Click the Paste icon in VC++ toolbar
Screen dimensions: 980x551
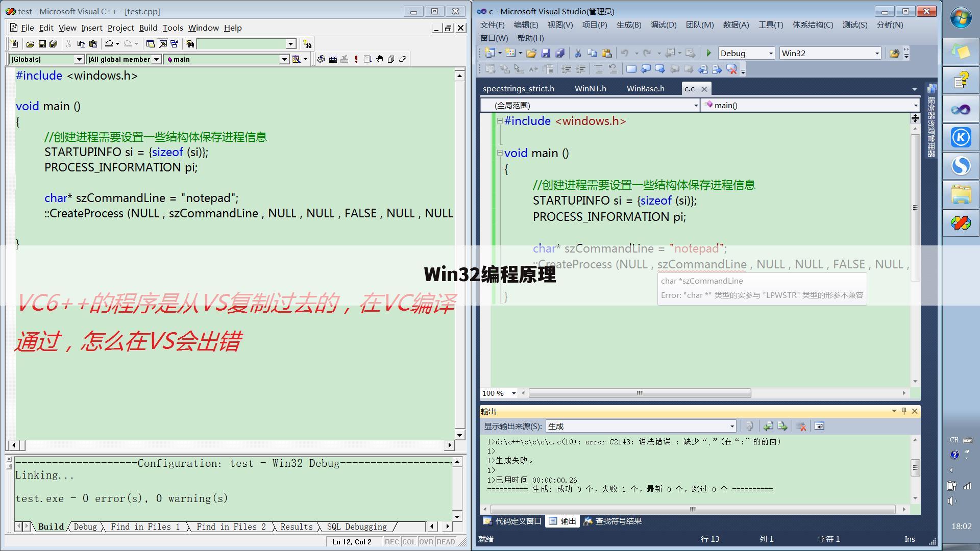pyautogui.click(x=93, y=44)
